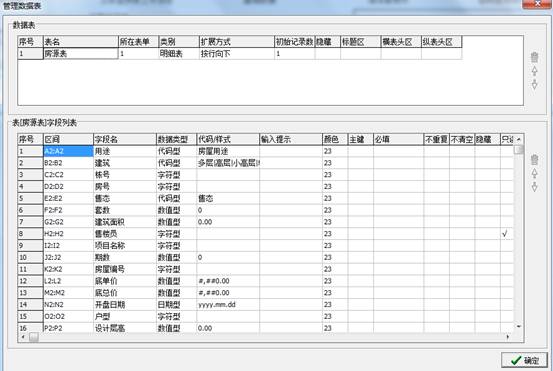Viewport: 553px width, 371px height.
Task: Move data table up using the upper up arrow
Action: coord(534,71)
